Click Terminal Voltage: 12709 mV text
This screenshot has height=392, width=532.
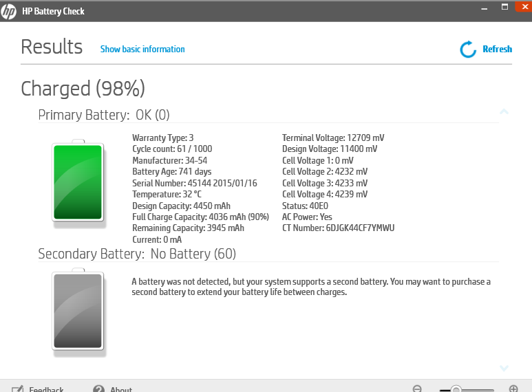(x=333, y=138)
